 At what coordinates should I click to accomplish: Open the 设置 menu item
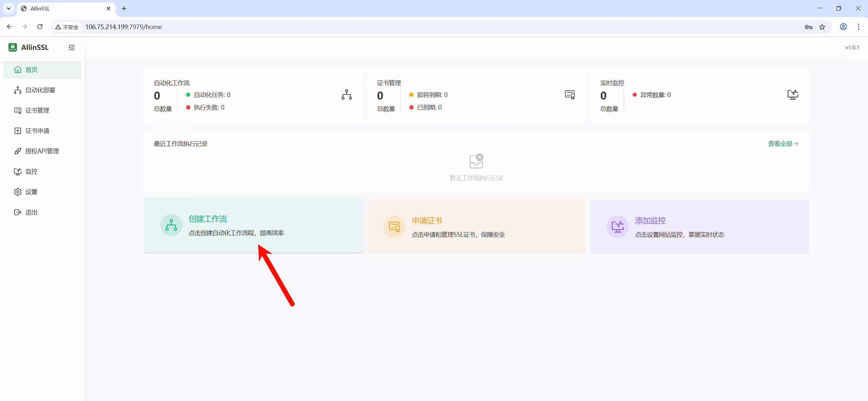coord(42,192)
